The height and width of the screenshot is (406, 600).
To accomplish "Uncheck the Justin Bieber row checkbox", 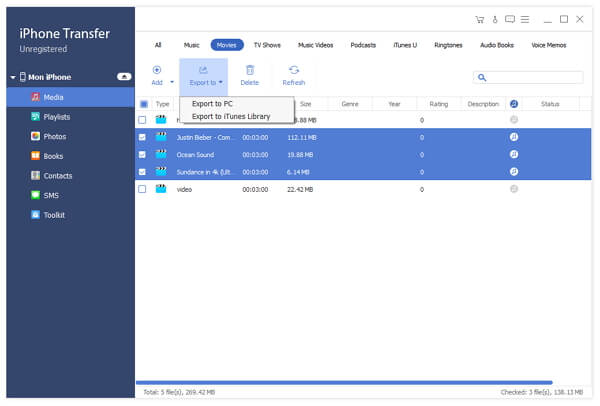I will (x=142, y=137).
